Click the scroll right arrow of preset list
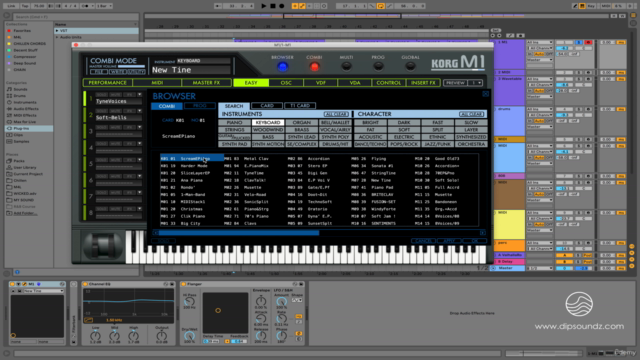 coord(482,233)
